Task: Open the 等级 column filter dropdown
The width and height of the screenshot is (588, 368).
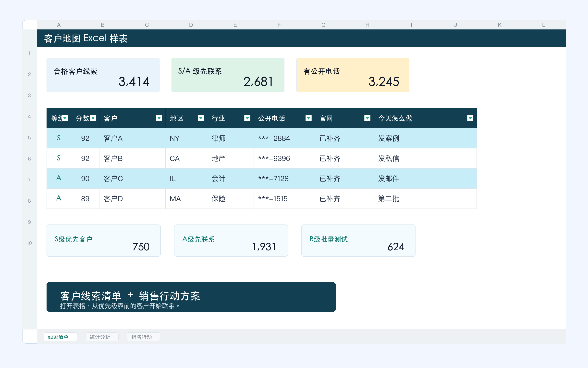Action: 65,118
